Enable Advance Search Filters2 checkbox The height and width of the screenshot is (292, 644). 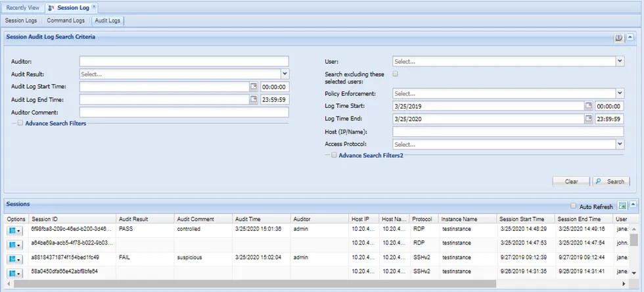point(334,155)
